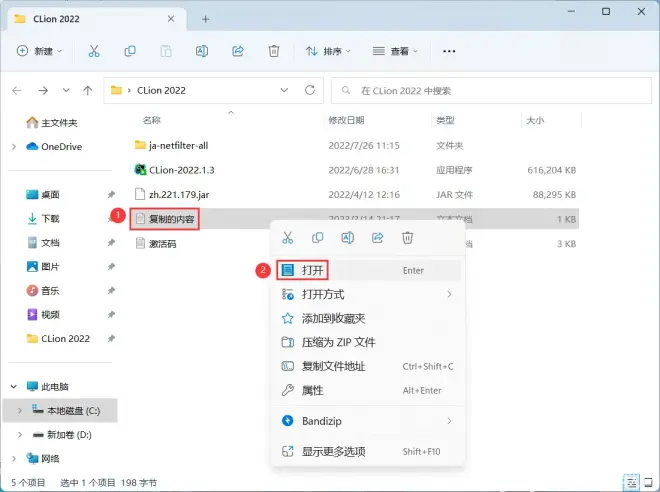Click the Cut icon in the toolbar
Image resolution: width=660 pixels, height=492 pixels.
pos(94,51)
